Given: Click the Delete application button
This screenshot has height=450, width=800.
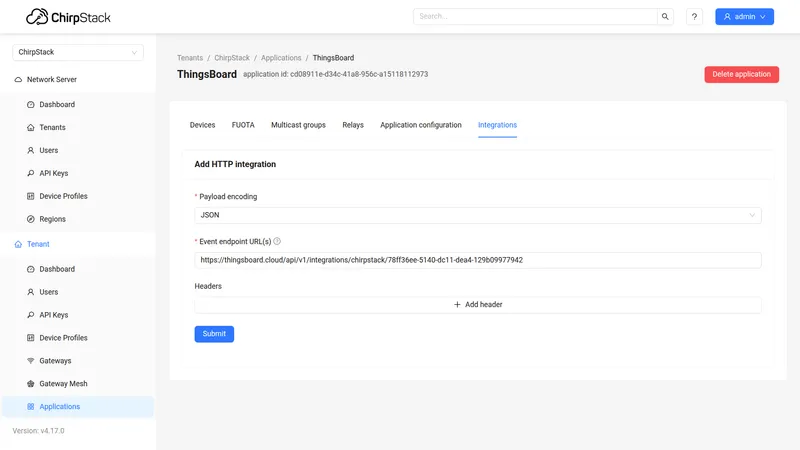Looking at the screenshot, I should click(x=742, y=74).
